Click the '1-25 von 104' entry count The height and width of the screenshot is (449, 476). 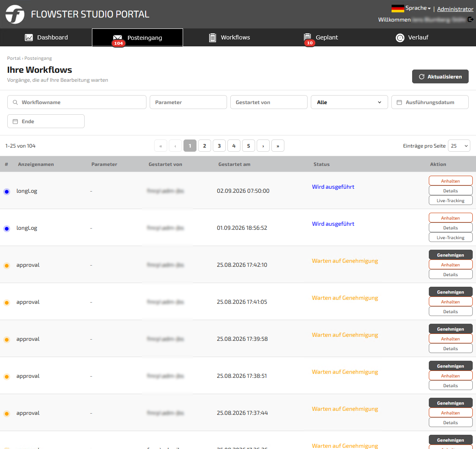point(20,146)
